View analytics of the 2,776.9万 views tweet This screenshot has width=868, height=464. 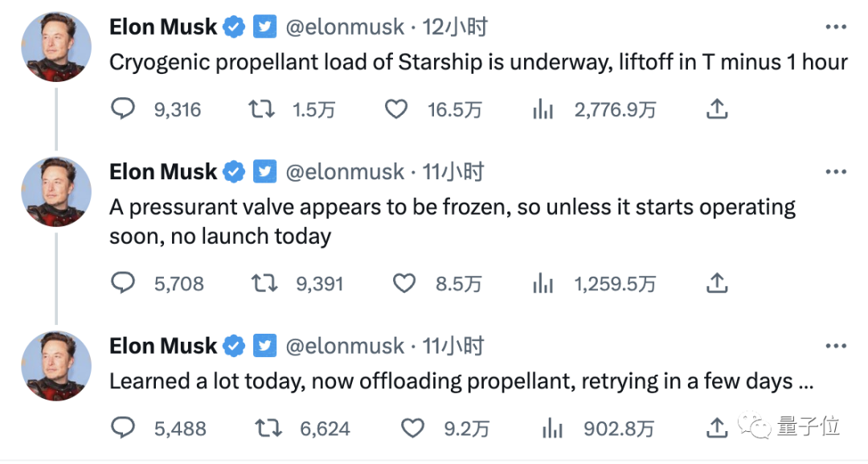click(x=543, y=109)
